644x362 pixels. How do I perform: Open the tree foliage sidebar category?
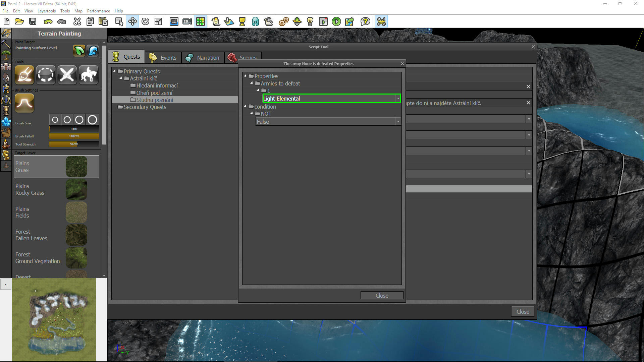[6, 55]
